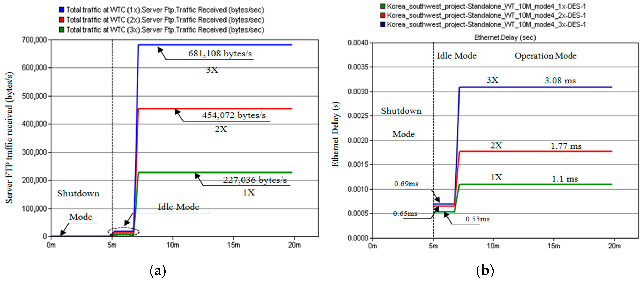Click the green WTC (3x) legend swatch
Image resolution: width=644 pixels, height=282 pixels.
click(61, 30)
